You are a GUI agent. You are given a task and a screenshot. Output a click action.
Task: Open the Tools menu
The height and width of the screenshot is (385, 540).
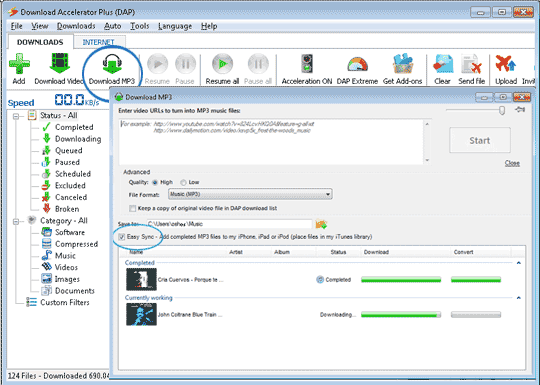click(139, 26)
